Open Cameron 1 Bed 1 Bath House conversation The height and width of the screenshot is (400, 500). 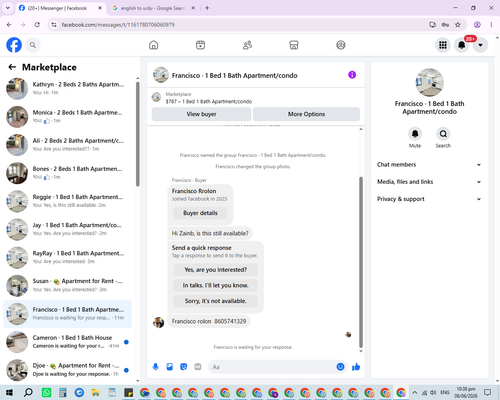[68, 342]
